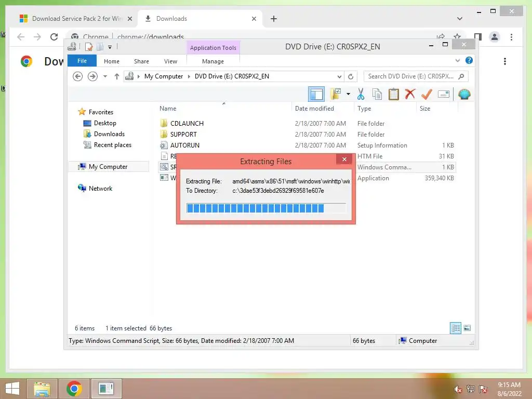Click quick access new folder icon
Screen dimensions: 532x399
point(100,47)
